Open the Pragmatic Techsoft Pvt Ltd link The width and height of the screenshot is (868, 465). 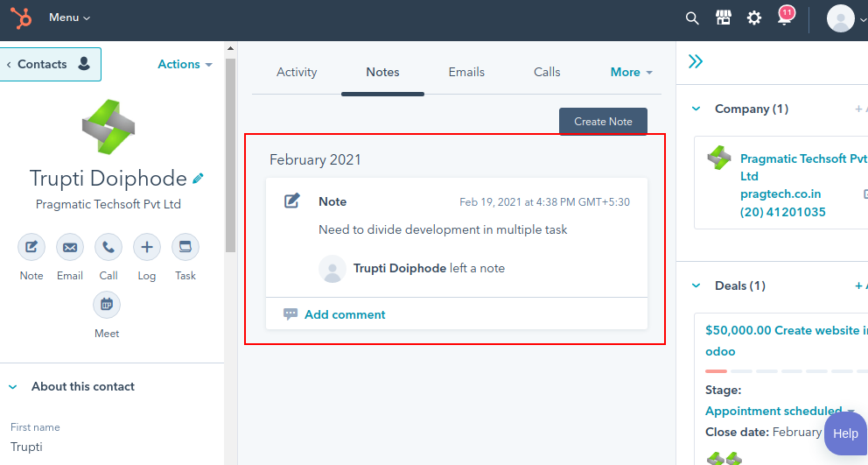[x=803, y=167]
